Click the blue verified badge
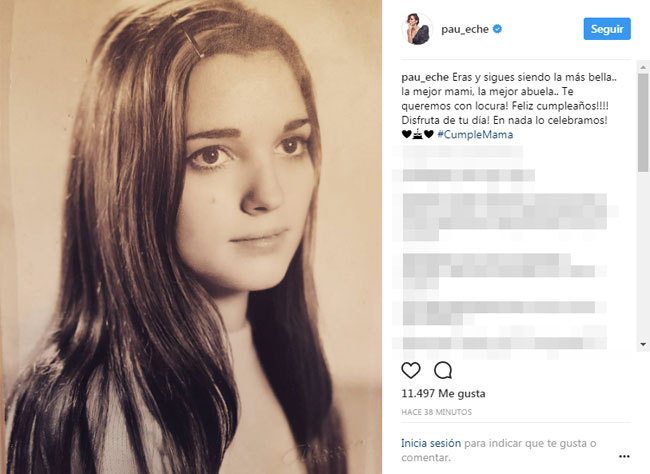The height and width of the screenshot is (474, 650). (497, 29)
